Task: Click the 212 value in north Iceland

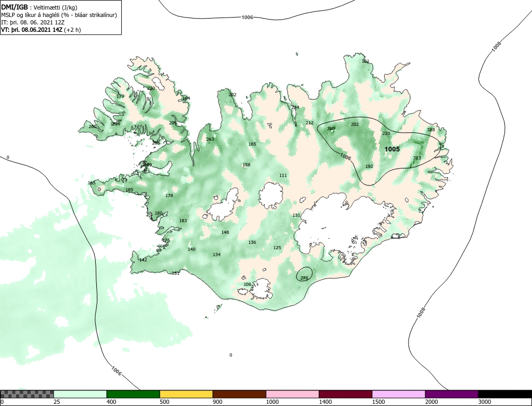Action: 310,123
